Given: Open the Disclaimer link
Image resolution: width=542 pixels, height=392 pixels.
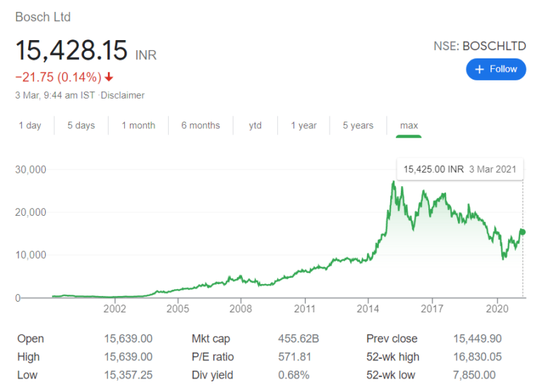Looking at the screenshot, I should (122, 95).
